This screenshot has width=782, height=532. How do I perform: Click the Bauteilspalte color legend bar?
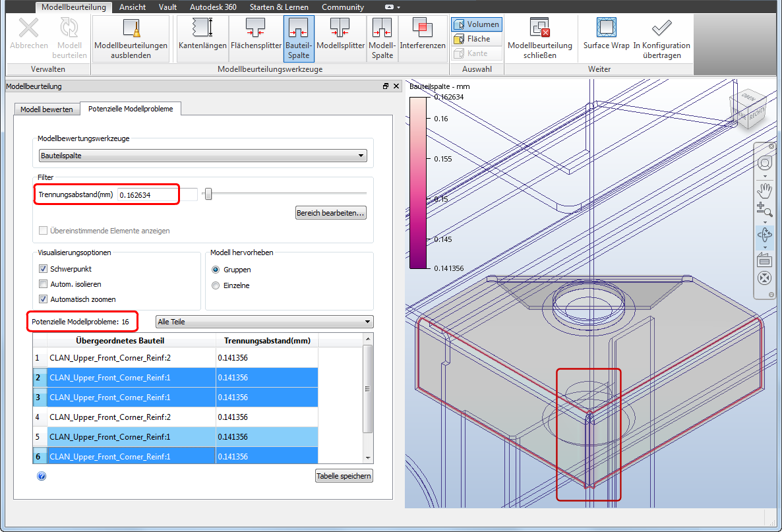tap(418, 183)
